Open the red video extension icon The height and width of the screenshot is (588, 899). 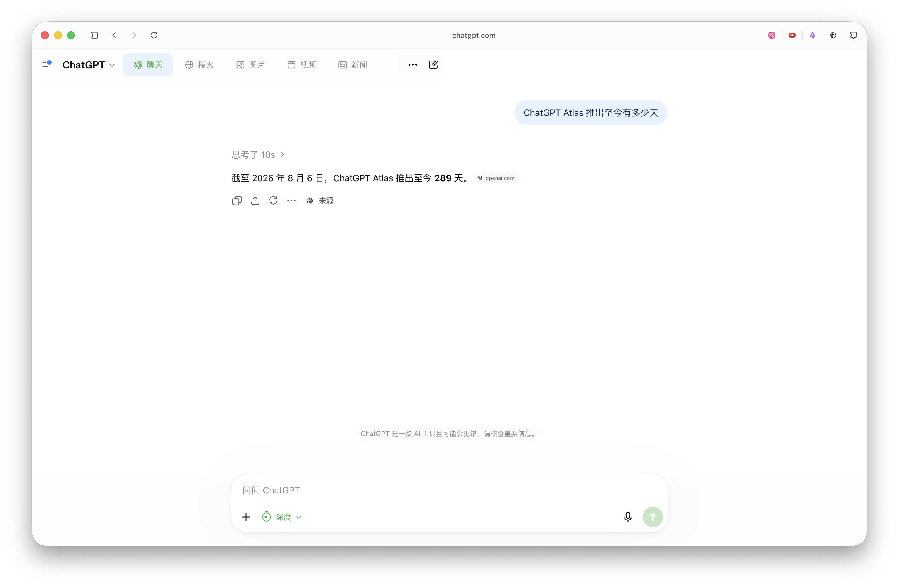(x=792, y=35)
